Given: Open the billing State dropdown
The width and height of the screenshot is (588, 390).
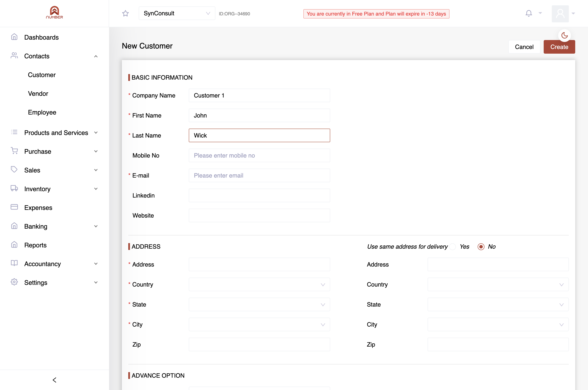Looking at the screenshot, I should pyautogui.click(x=259, y=304).
